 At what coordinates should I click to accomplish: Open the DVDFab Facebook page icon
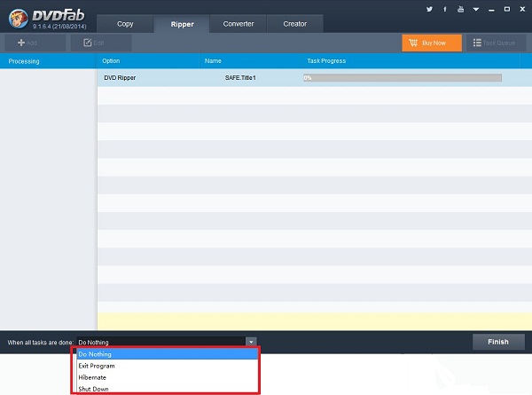[x=445, y=9]
